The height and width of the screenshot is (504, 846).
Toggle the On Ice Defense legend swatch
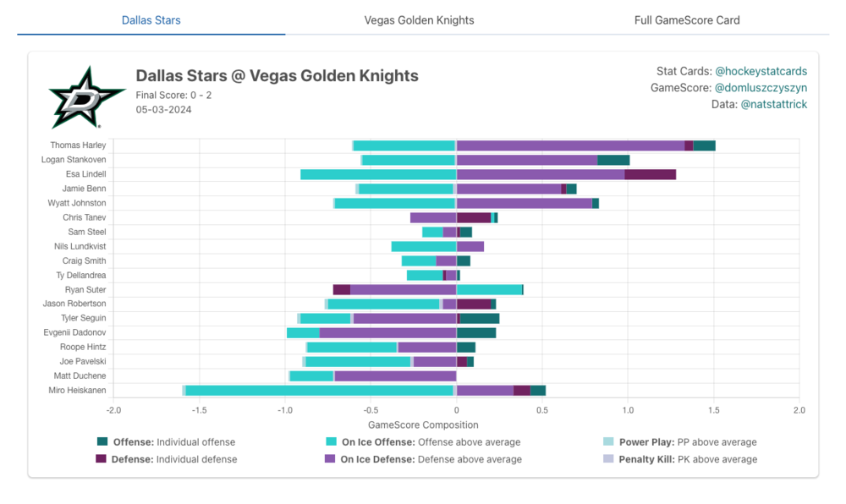pyautogui.click(x=332, y=459)
